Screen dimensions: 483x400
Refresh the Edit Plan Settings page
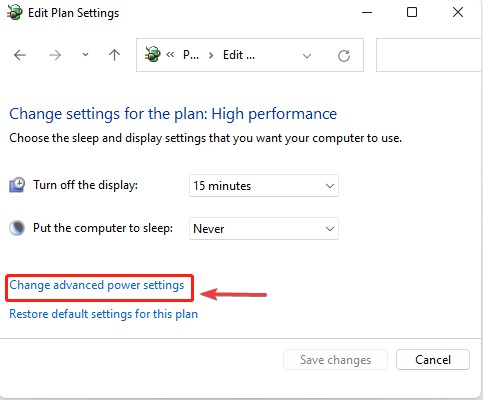click(x=344, y=56)
